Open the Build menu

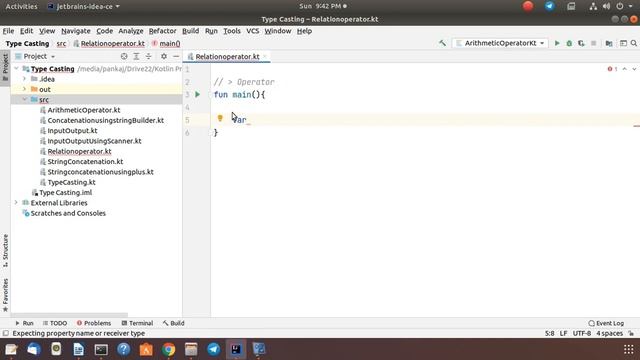point(190,31)
